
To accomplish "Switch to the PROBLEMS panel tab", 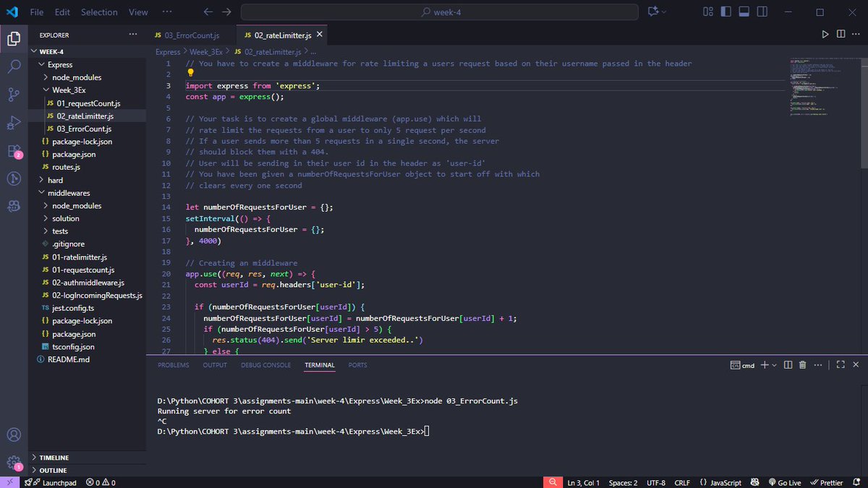I will click(x=174, y=365).
